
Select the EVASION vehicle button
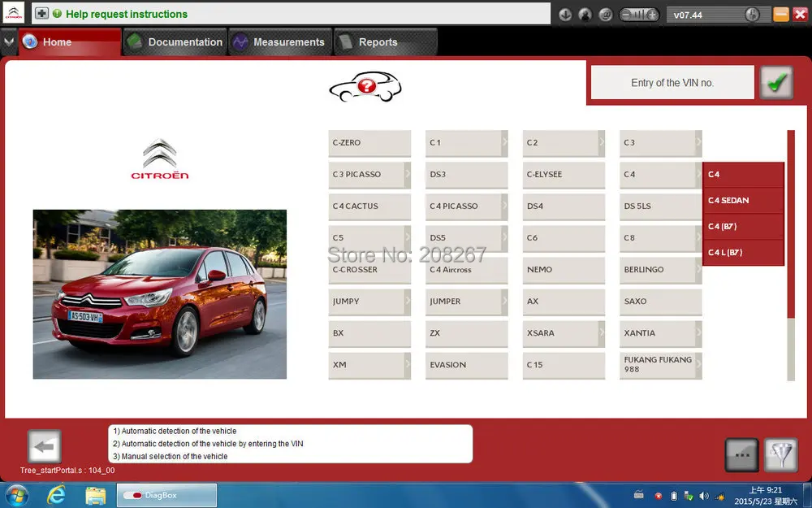(467, 365)
